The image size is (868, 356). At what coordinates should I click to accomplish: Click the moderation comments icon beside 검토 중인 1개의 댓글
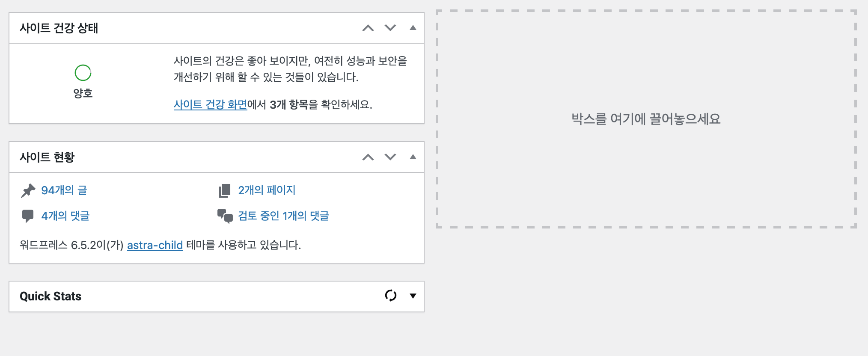point(224,216)
